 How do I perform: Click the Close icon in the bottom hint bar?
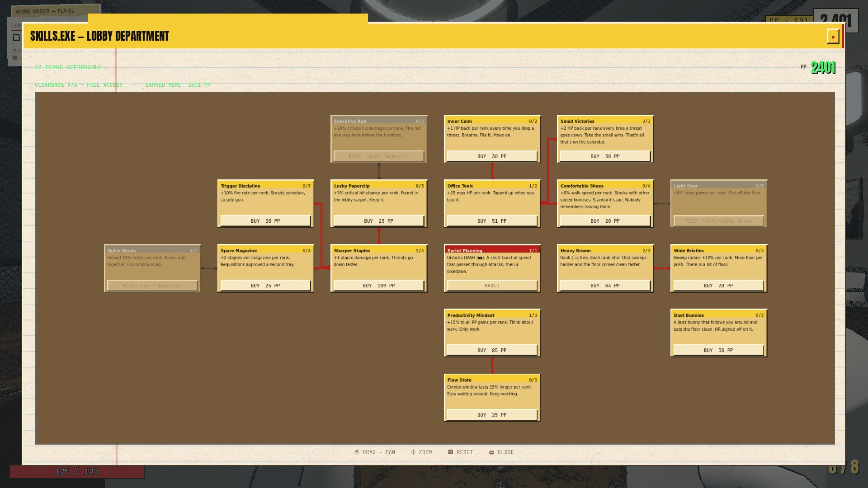tap(491, 452)
